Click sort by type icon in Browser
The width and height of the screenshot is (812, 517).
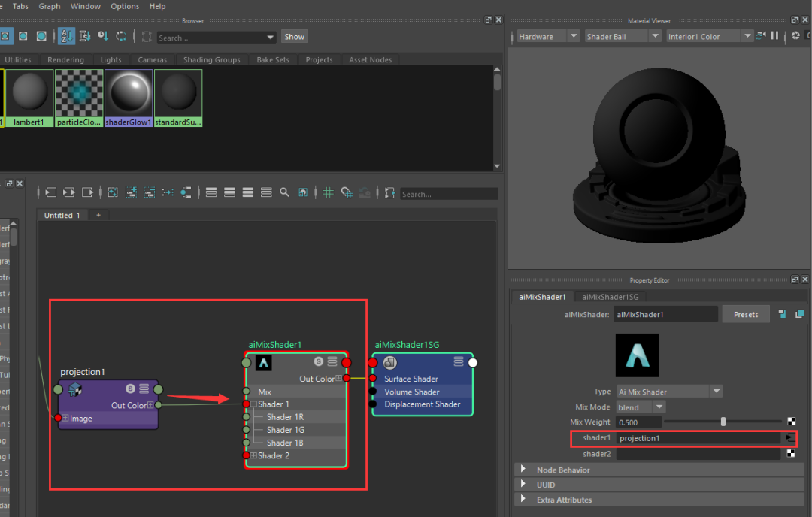point(84,36)
